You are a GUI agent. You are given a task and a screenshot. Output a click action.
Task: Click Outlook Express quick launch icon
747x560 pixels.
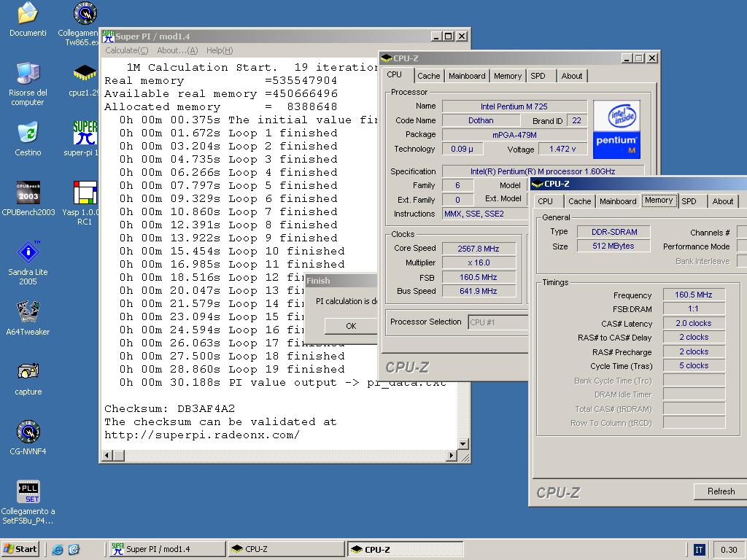click(74, 550)
